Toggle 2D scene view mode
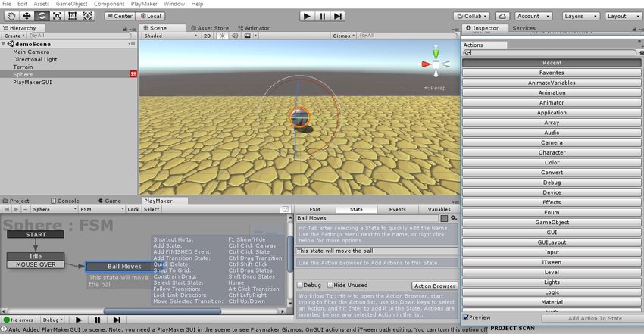Screen dimensions: 644x334 coord(208,36)
